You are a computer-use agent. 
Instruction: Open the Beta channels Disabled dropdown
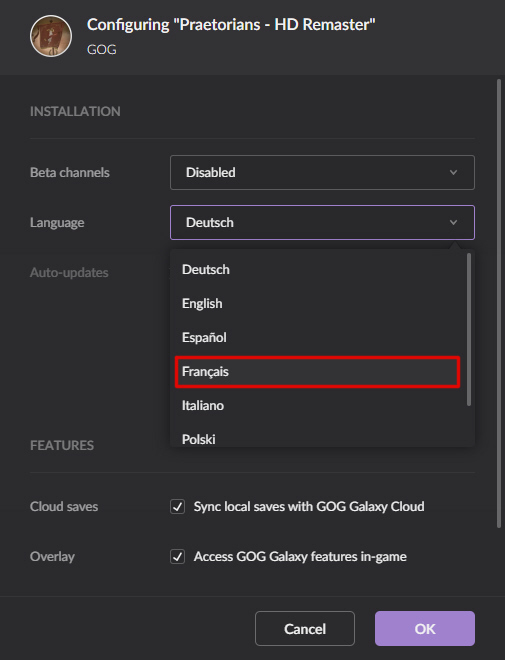[322, 173]
